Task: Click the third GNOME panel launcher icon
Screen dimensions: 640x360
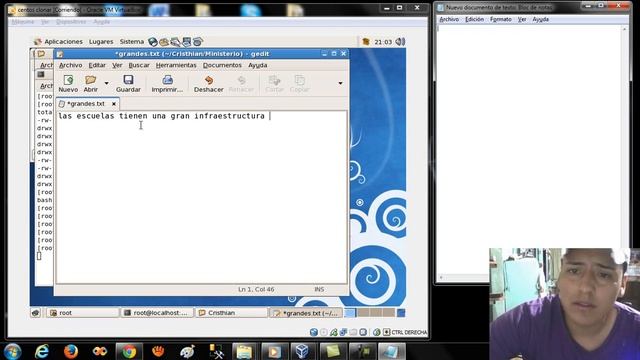Action: (176, 42)
